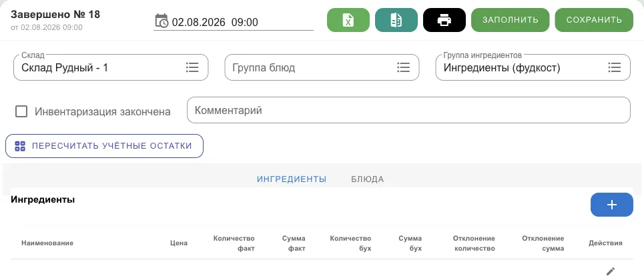Click the Сумма бух column header
The image size is (644, 280).
click(410, 243)
